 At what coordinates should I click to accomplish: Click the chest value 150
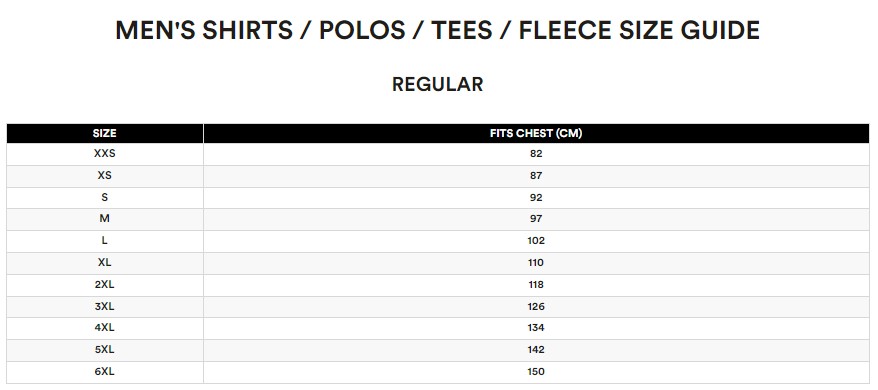click(536, 372)
